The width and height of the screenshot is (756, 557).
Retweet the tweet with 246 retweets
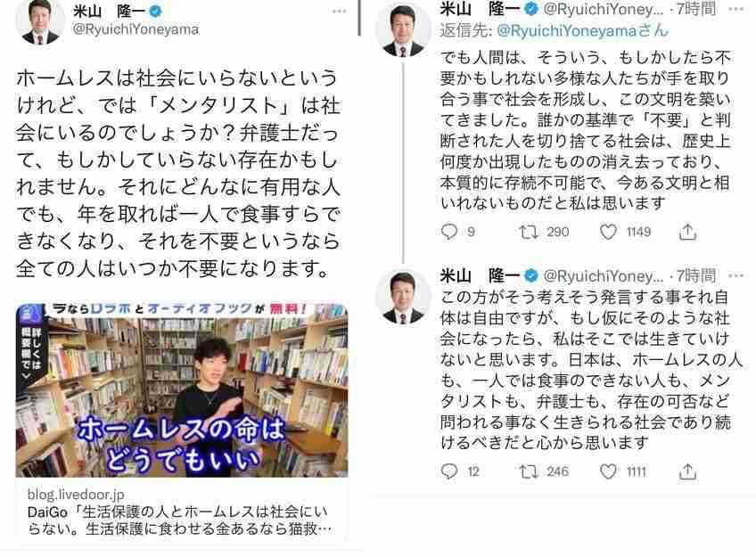pos(529,471)
